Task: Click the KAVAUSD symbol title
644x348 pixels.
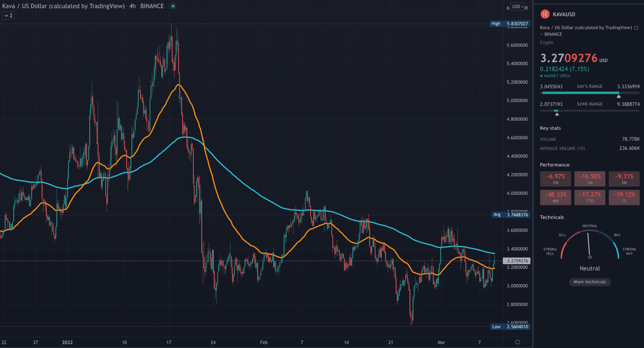Action: [x=564, y=14]
